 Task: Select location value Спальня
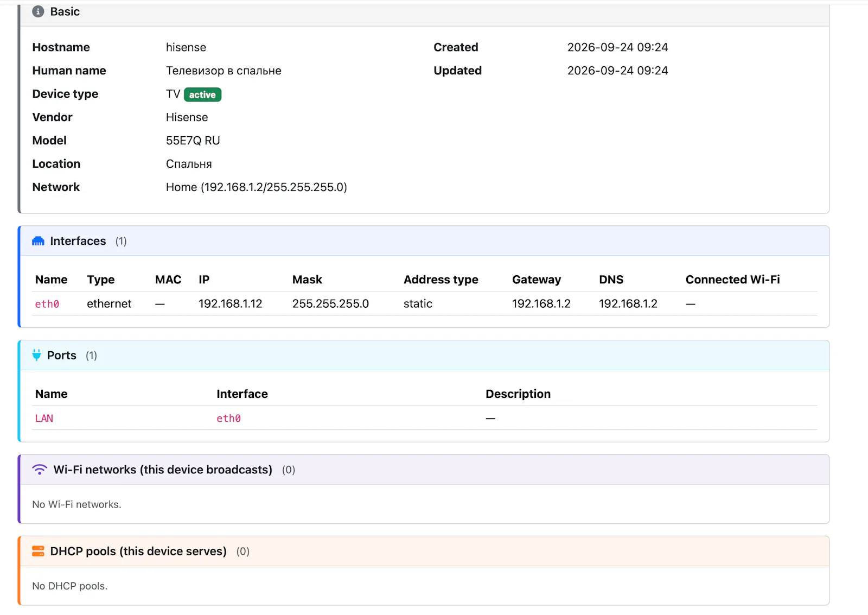coord(189,164)
